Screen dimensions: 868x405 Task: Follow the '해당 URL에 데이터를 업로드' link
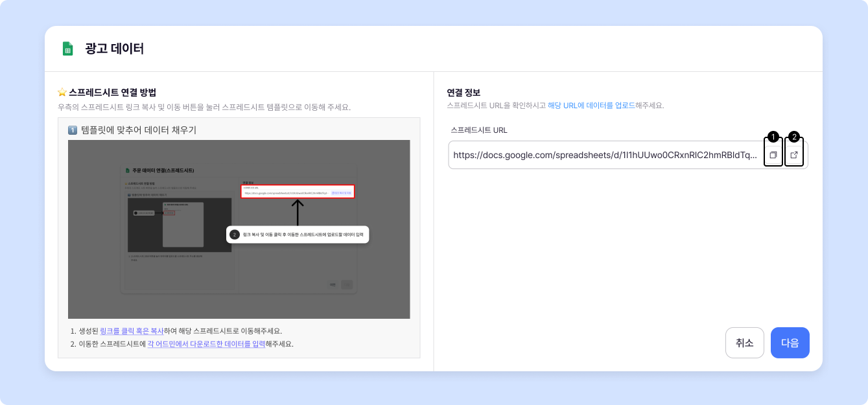[591, 106]
